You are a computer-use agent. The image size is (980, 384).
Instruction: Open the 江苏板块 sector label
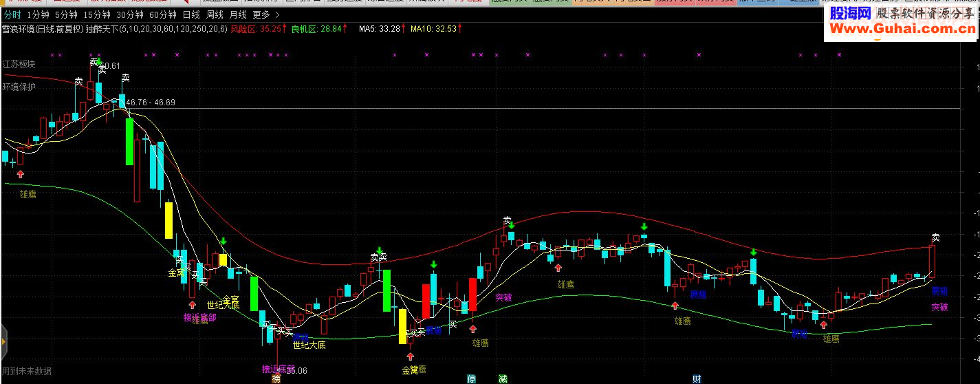19,63
